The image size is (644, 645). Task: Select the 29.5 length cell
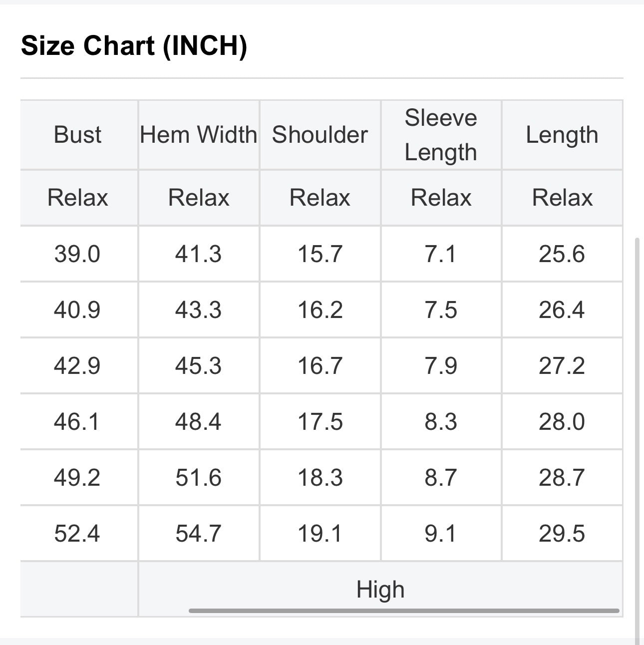(x=562, y=533)
